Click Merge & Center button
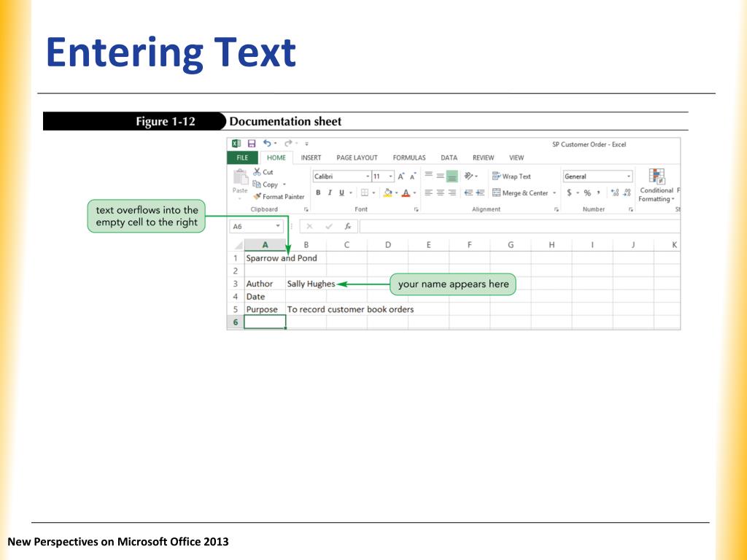747x560 pixels. coord(520,192)
